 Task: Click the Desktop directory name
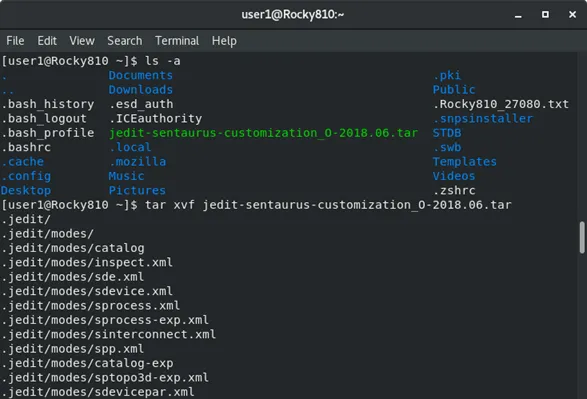coord(26,191)
